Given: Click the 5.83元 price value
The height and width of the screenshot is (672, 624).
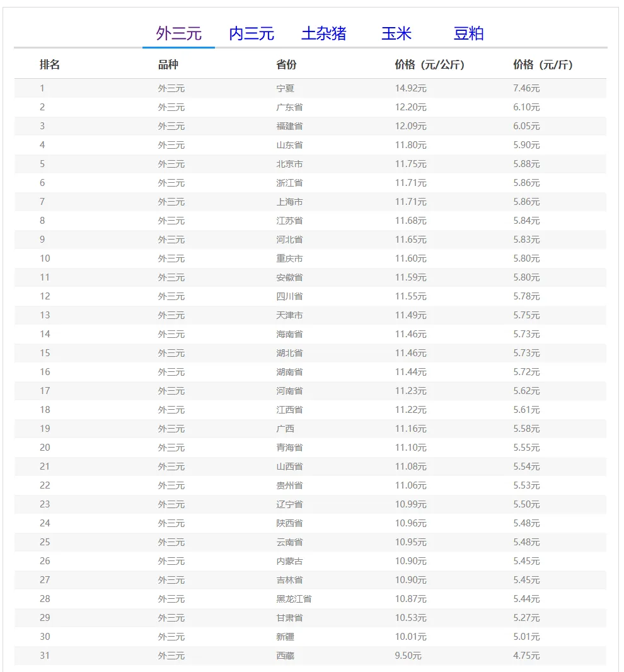Looking at the screenshot, I should click(x=526, y=240).
